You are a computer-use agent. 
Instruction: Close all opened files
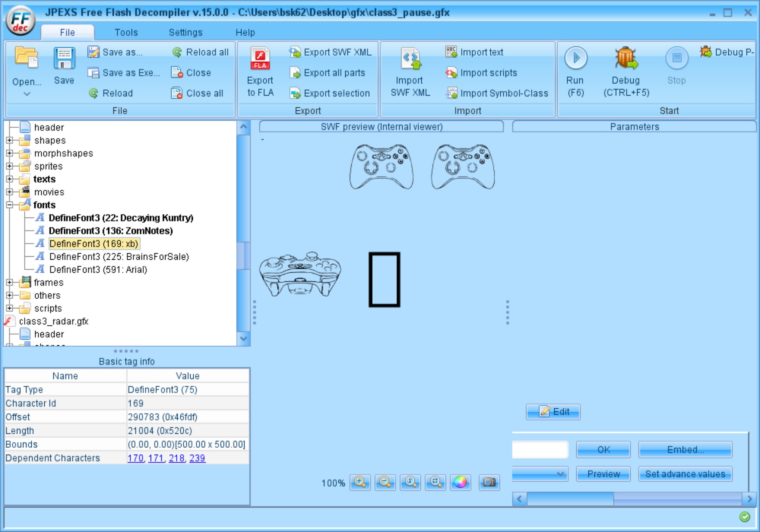coord(197,93)
